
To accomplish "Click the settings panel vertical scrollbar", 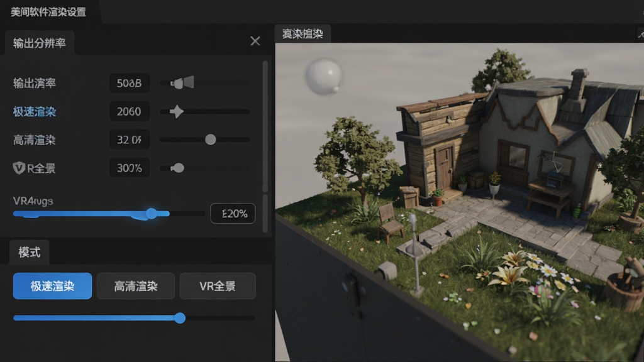I will tap(265, 126).
